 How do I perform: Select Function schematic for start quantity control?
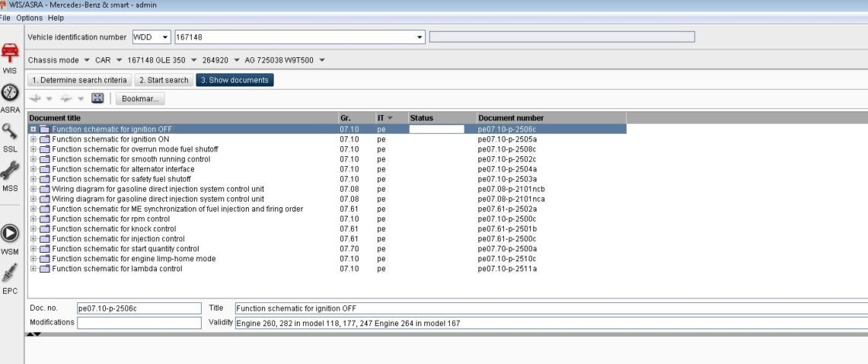(x=125, y=249)
